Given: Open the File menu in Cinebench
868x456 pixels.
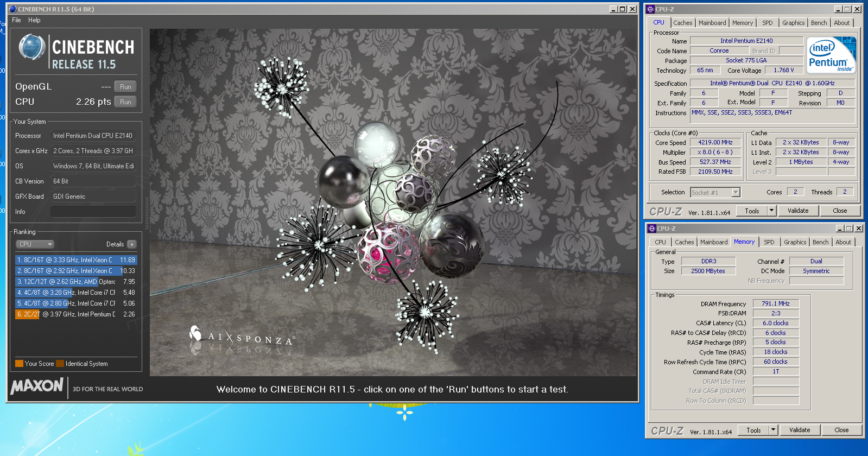Looking at the screenshot, I should (x=16, y=20).
